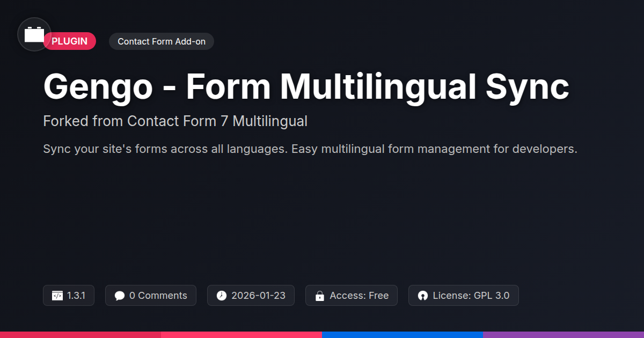Click the version code icon beside 1.3.1
Screen dimensions: 644x338
coord(57,296)
